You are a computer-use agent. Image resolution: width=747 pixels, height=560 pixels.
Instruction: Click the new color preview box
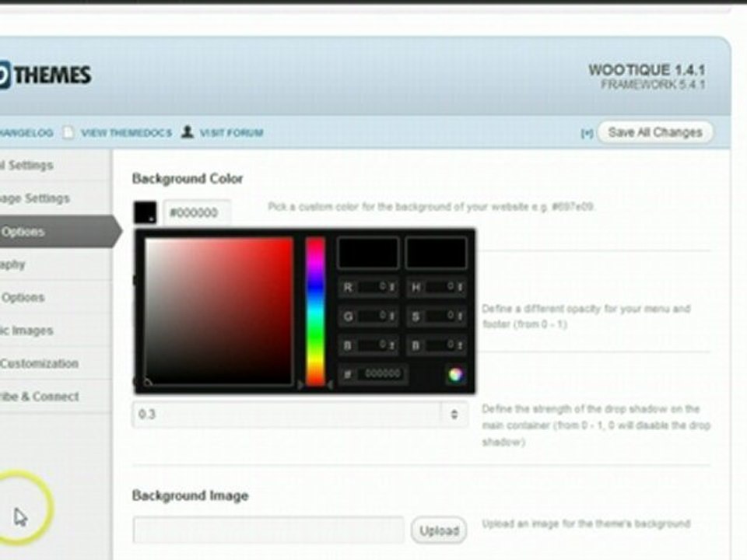pyautogui.click(x=368, y=253)
